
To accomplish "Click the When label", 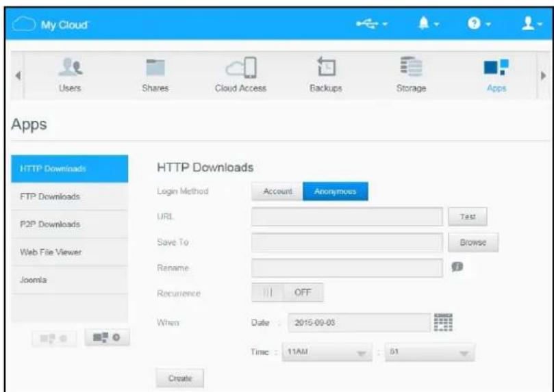I will click(168, 323).
